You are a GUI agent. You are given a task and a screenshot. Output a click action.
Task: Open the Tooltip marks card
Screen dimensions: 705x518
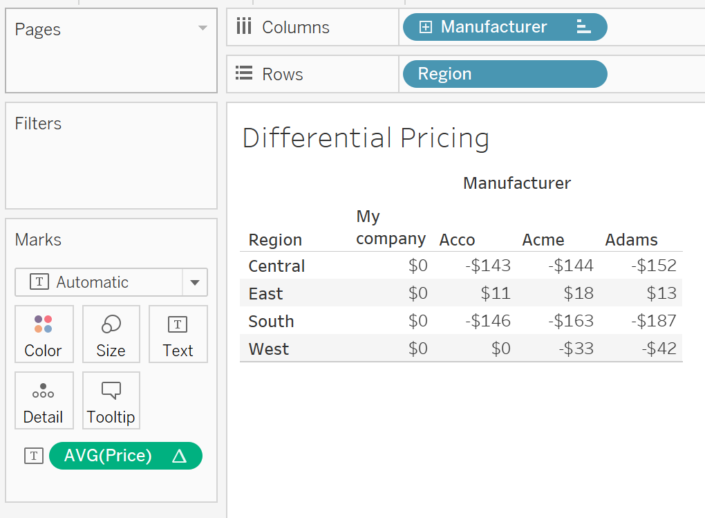[x=111, y=400]
